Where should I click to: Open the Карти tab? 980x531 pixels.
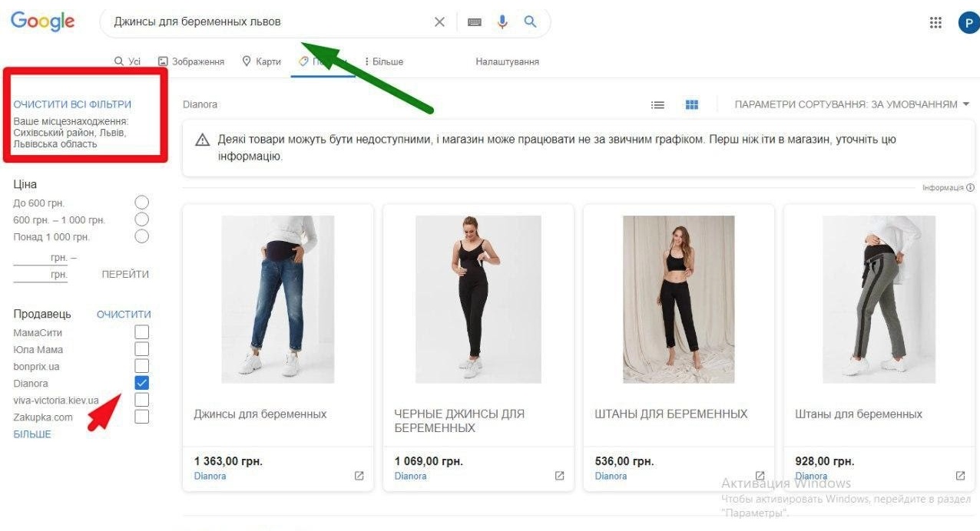(x=261, y=61)
